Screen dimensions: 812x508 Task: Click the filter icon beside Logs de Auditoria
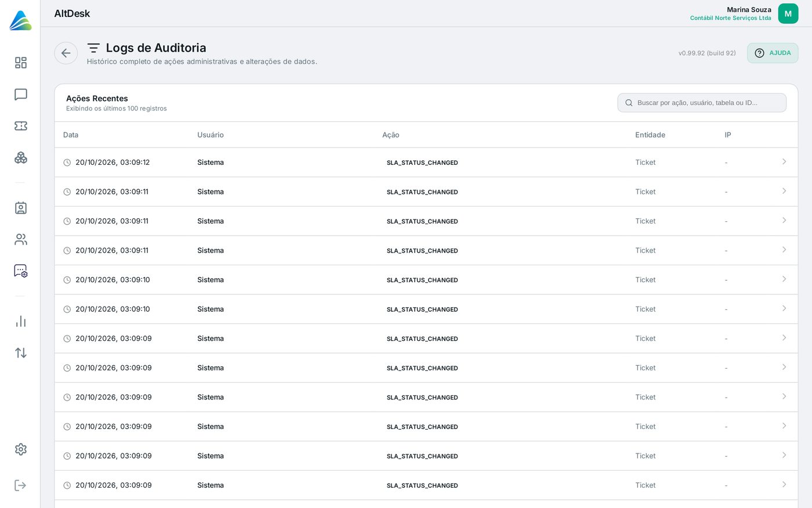pyautogui.click(x=93, y=48)
